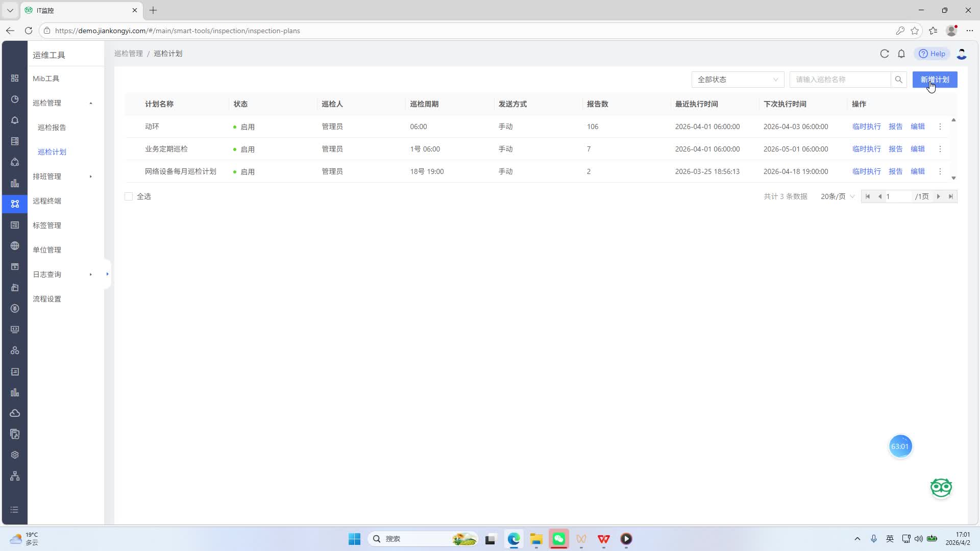Select 远程终端 in the side menu
The width and height of the screenshot is (980, 551).
pyautogui.click(x=47, y=201)
